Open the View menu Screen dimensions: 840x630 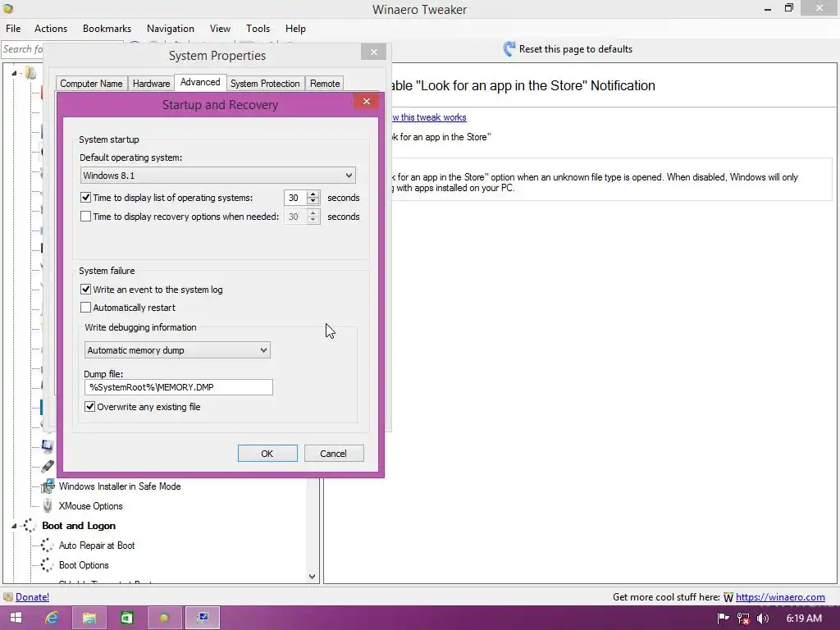220,29
